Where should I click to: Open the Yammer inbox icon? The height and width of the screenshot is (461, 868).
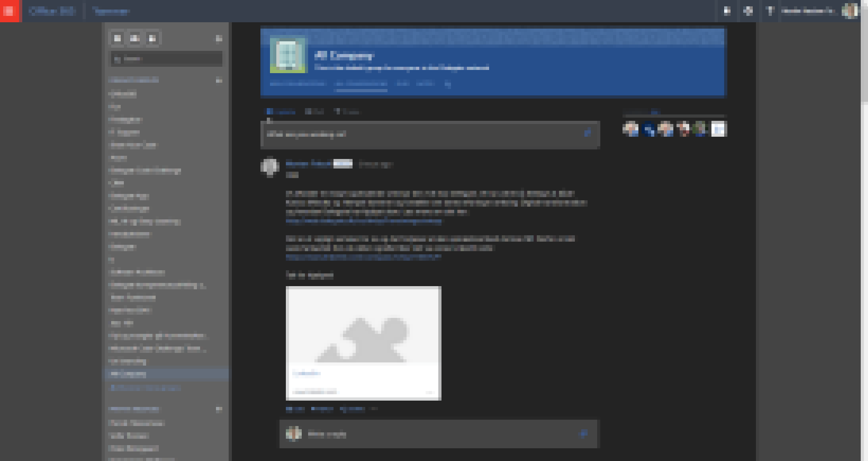tap(134, 38)
